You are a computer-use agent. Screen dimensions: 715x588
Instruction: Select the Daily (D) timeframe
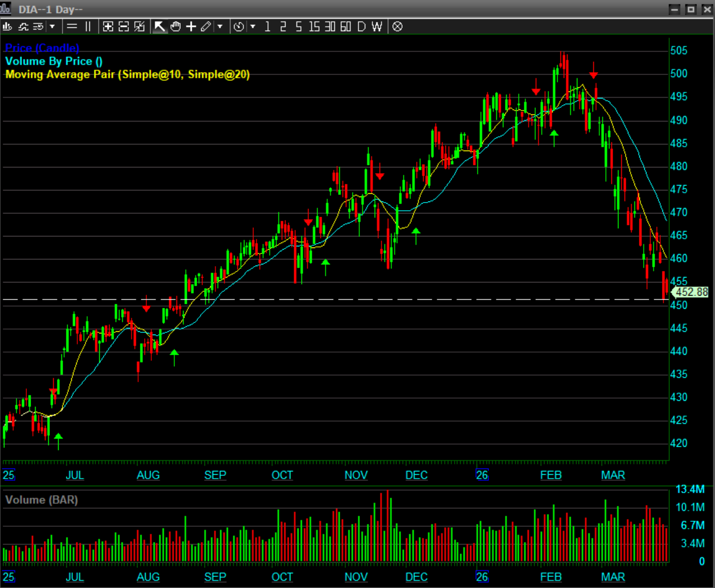pyautogui.click(x=361, y=26)
